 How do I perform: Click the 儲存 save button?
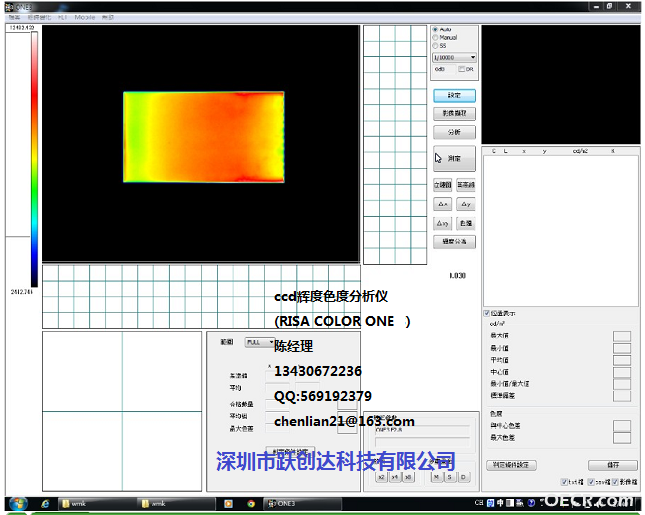613,465
